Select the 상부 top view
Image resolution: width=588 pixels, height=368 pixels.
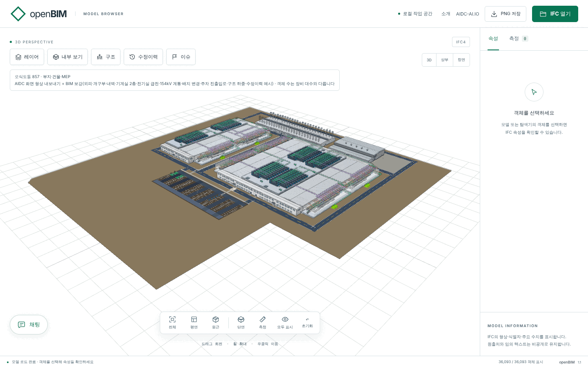pos(445,60)
